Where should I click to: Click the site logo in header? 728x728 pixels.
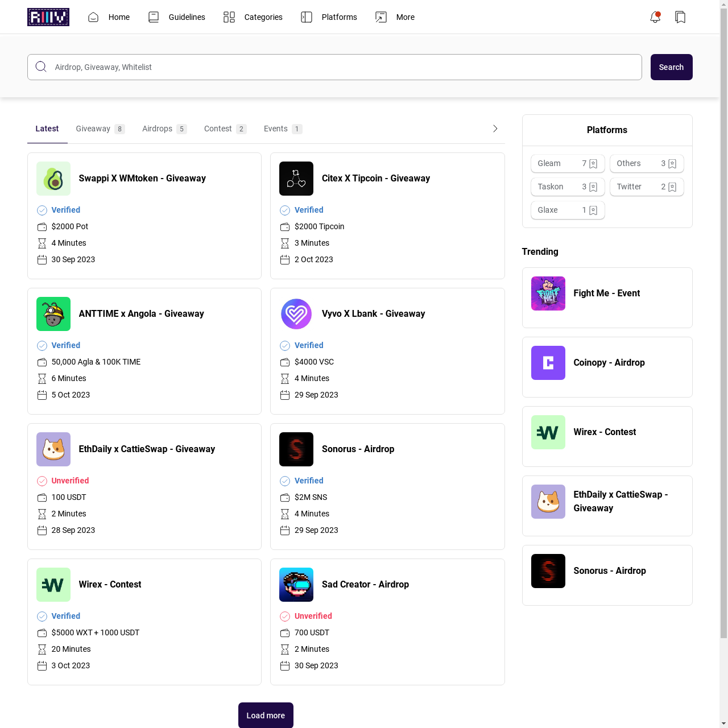(48, 17)
